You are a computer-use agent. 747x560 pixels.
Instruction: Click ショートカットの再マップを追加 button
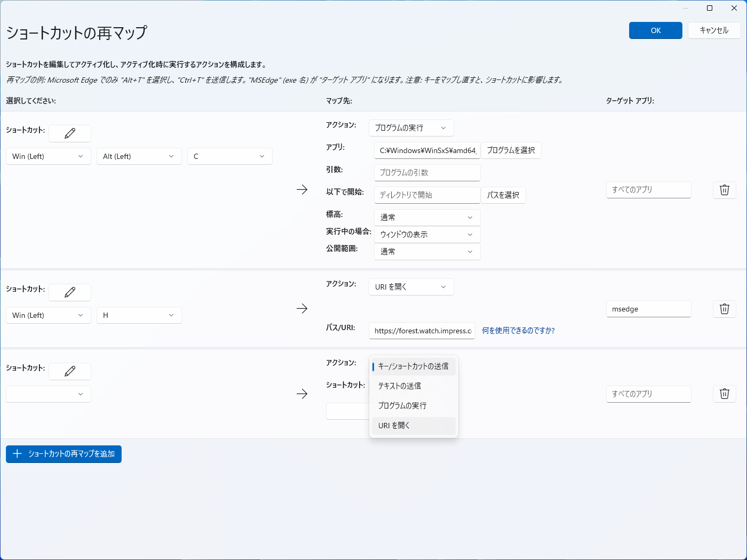click(x=64, y=454)
